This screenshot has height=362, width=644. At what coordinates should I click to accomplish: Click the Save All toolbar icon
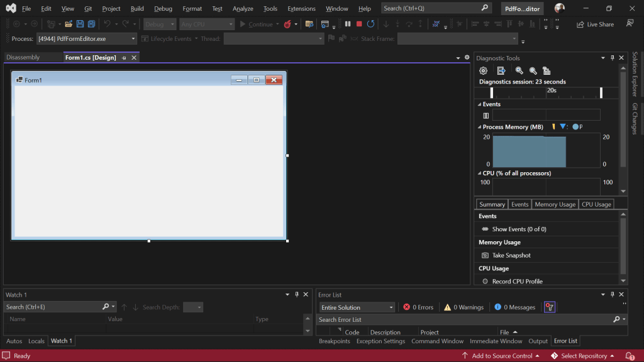[x=92, y=25]
